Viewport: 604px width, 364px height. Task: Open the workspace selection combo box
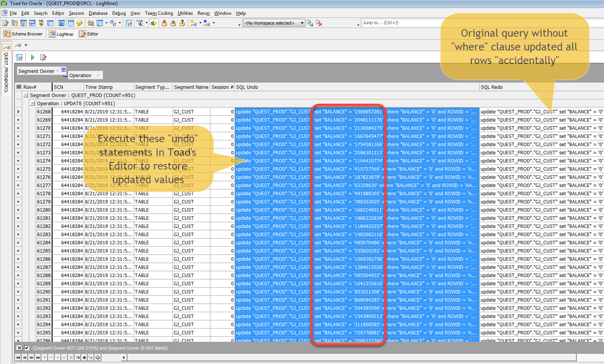point(274,23)
